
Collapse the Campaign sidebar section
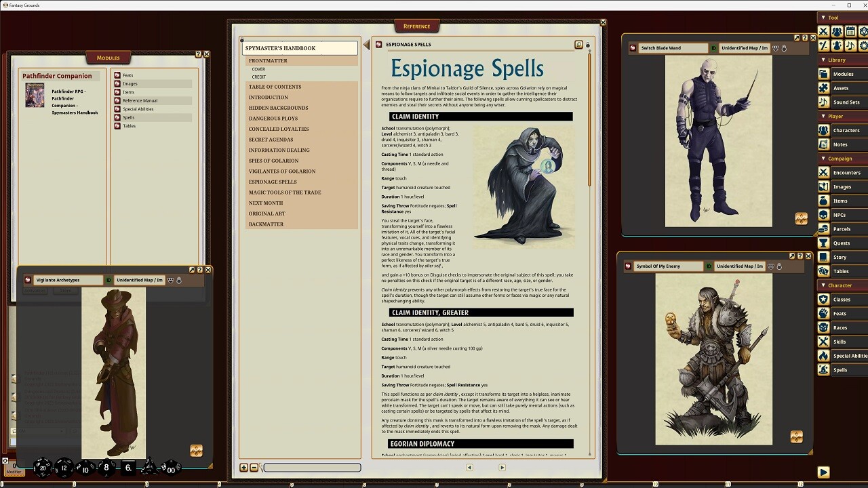[x=823, y=159]
